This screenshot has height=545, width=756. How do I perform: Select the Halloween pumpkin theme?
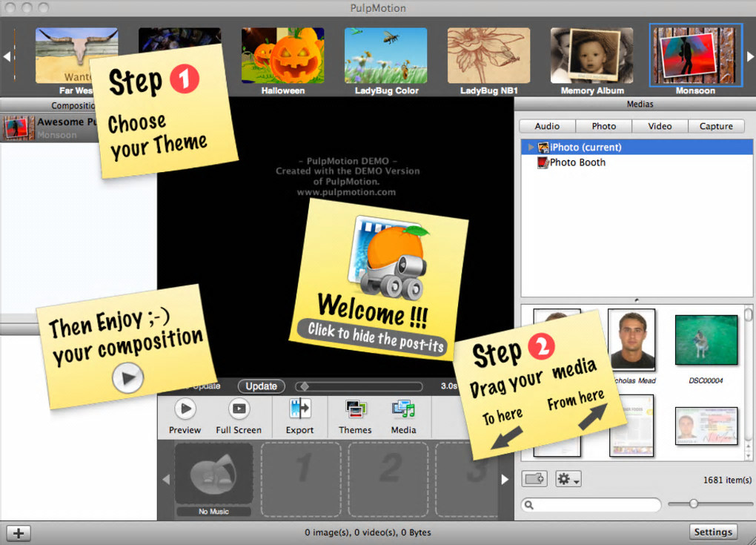[x=282, y=55]
